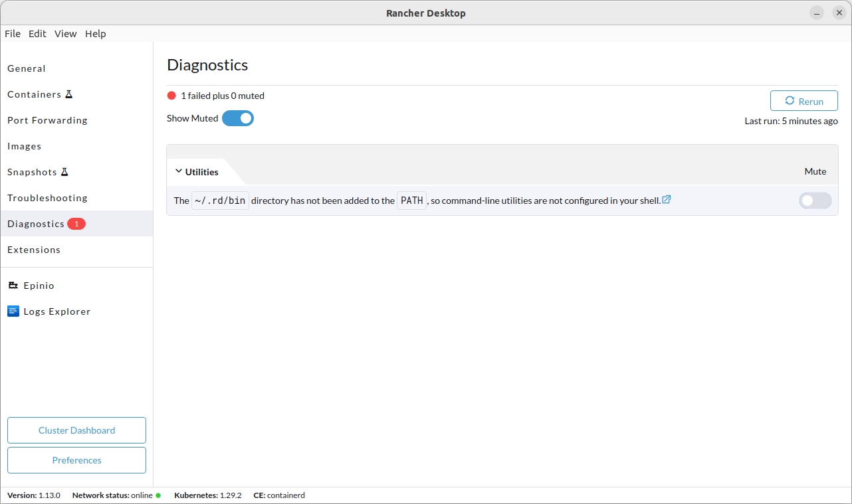The height and width of the screenshot is (504, 852).
Task: Collapse the Utilities section chevron
Action: 178,171
